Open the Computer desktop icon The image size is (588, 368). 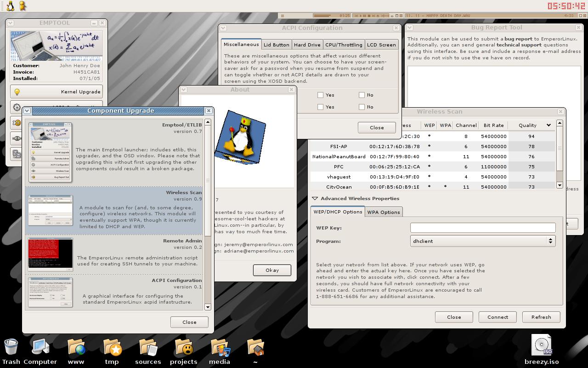coord(40,347)
